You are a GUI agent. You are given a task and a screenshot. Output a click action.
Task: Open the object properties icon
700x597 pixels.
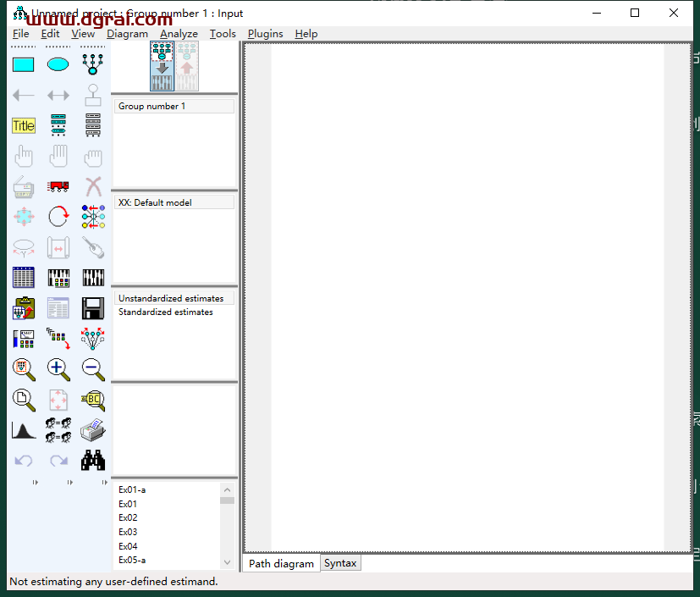point(23,339)
